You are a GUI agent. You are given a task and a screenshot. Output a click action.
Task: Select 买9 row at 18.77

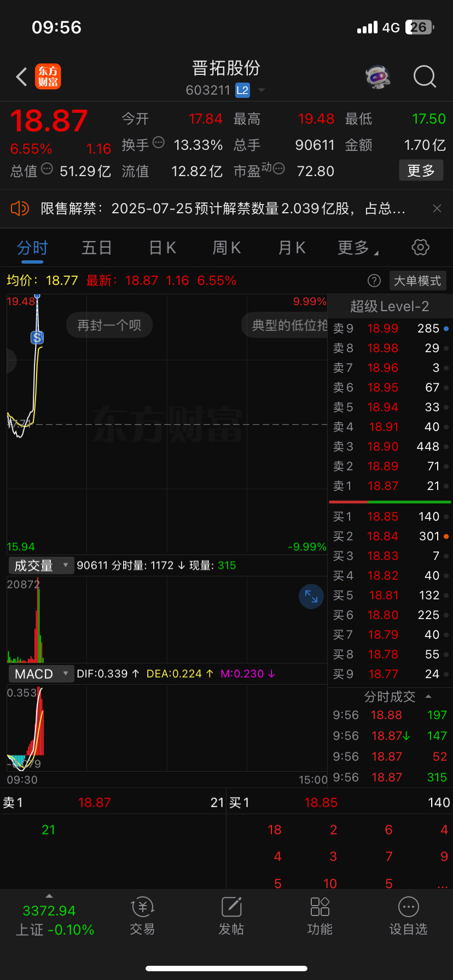tap(391, 674)
